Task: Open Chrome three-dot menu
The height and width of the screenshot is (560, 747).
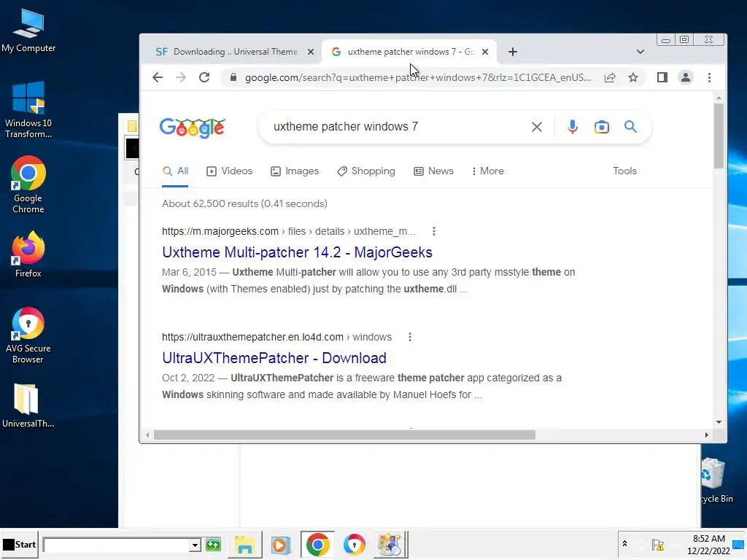Action: pyautogui.click(x=709, y=77)
